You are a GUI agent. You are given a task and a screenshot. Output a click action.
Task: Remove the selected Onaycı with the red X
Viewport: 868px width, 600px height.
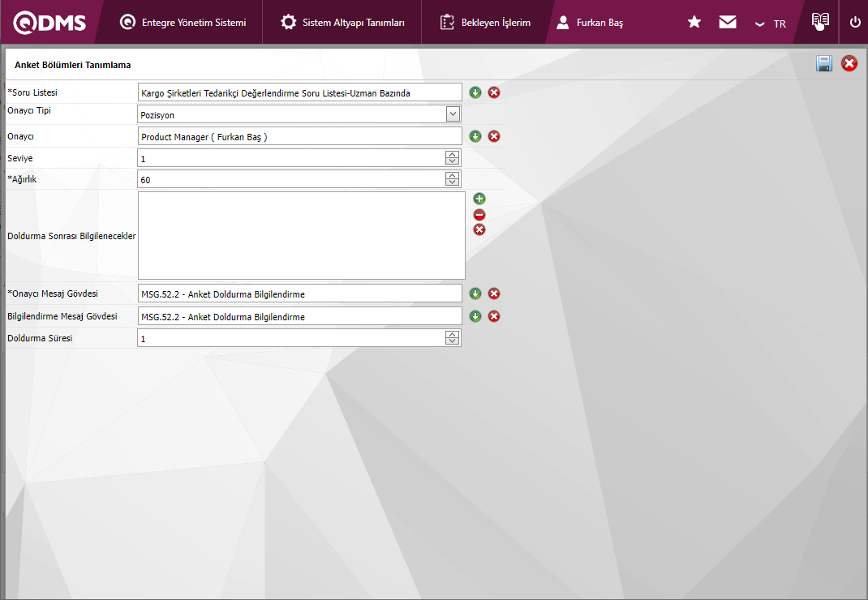point(494,136)
